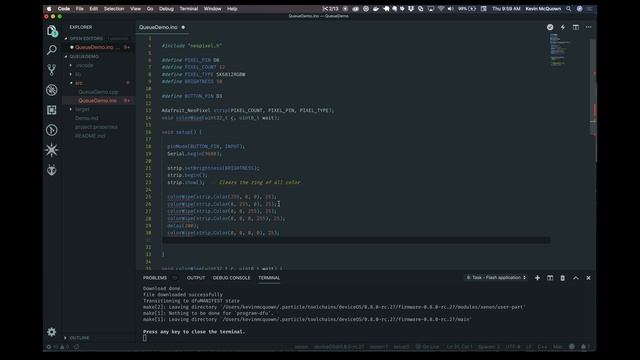Collapse the src folder in the Explorer
Screen dimensions: 640x360
pyautogui.click(x=79, y=83)
